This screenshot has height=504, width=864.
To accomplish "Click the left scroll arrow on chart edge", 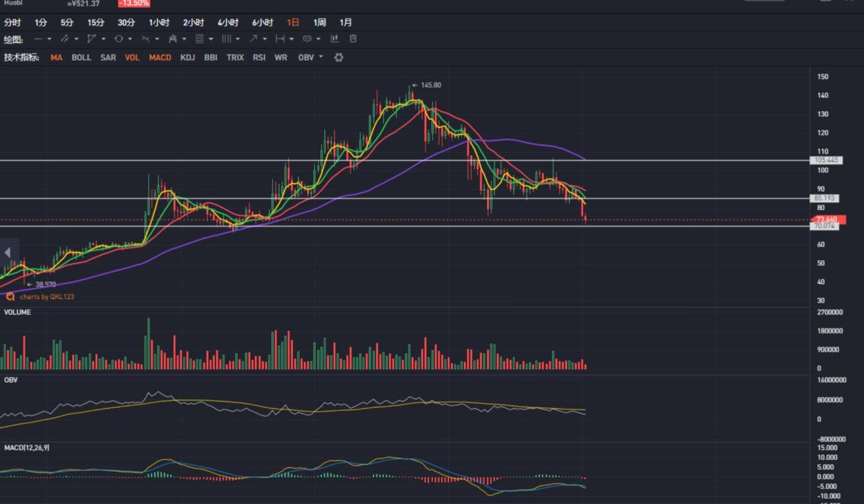I will pyautogui.click(x=7, y=252).
